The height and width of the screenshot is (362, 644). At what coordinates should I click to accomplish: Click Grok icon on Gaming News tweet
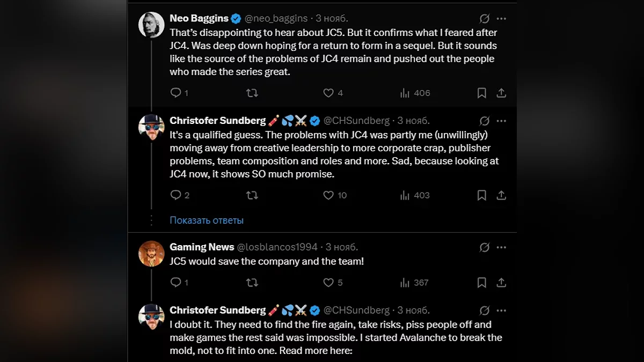484,247
